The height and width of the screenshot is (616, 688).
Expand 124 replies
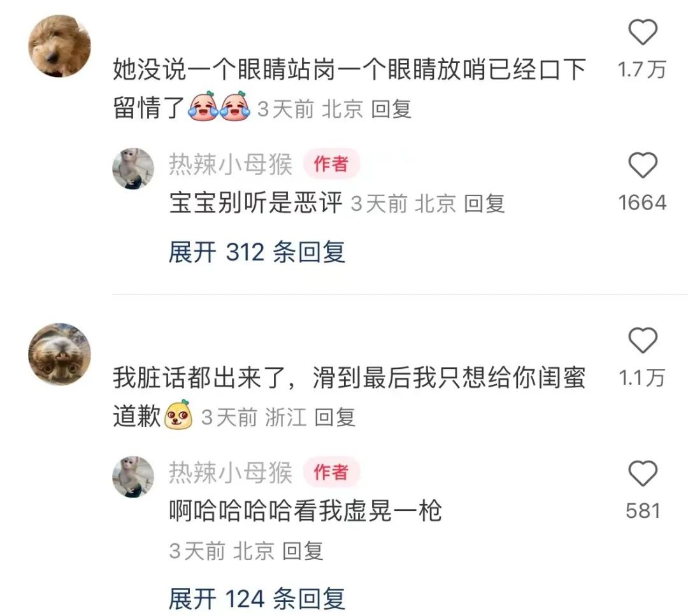click(257, 599)
